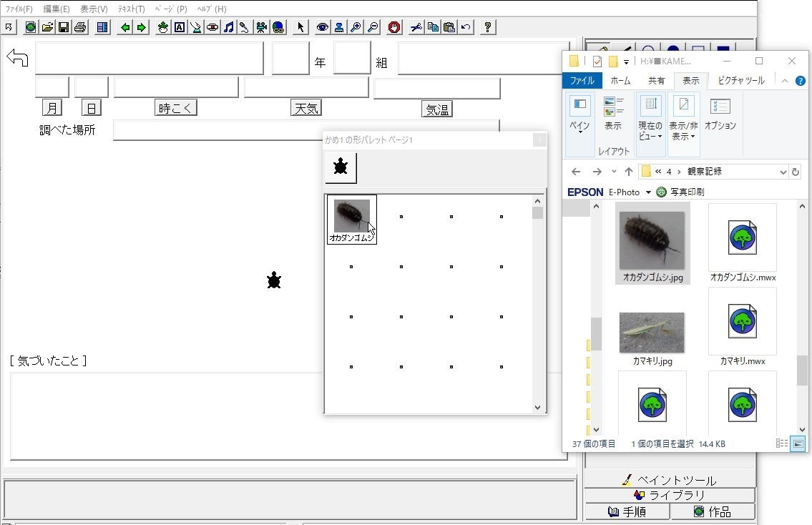The height and width of the screenshot is (525, 812).
Task: Click the save floppy disk toolbar icon
Action: tap(64, 27)
